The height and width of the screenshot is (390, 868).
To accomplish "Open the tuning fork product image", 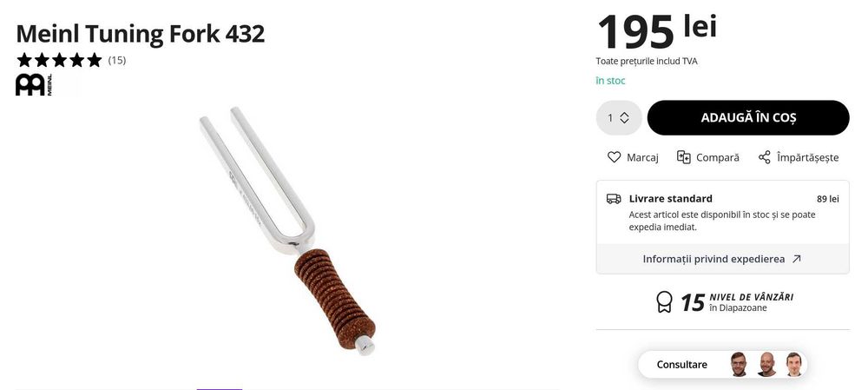I will (x=288, y=230).
